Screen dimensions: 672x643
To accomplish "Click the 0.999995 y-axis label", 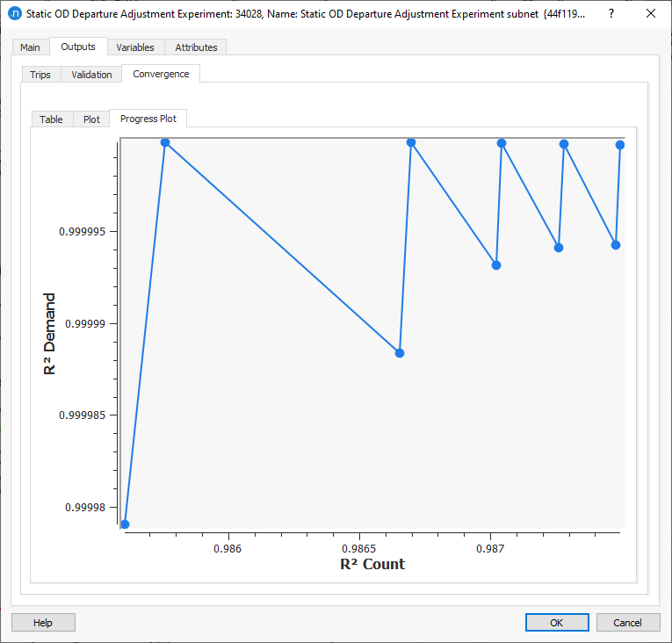I will (x=82, y=232).
